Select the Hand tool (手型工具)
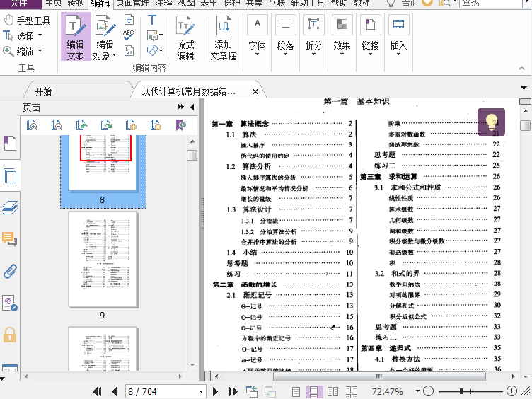 click(x=26, y=21)
